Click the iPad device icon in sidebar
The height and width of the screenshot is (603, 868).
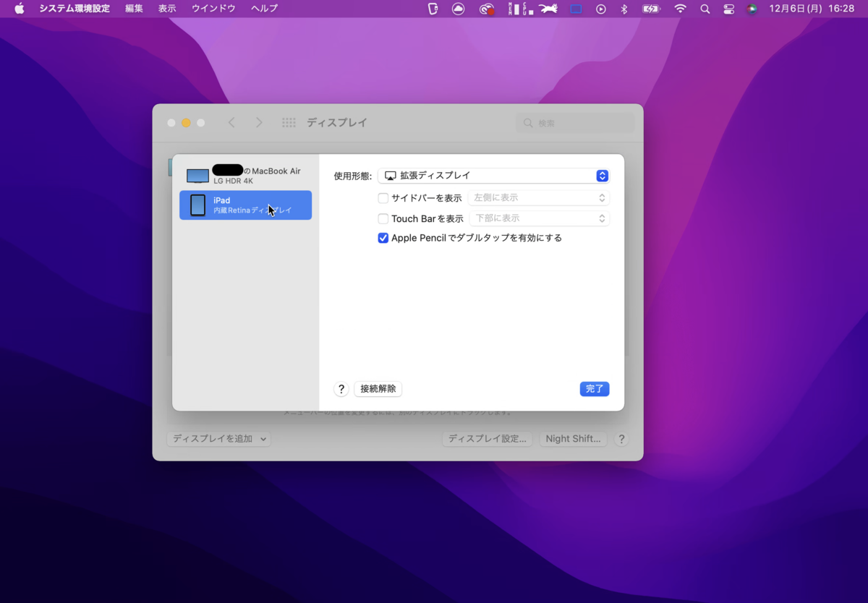click(x=197, y=205)
